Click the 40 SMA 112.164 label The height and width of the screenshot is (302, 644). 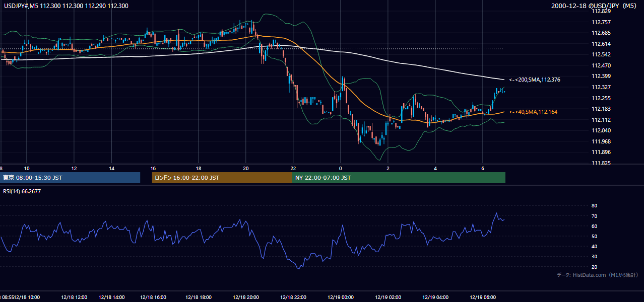[x=533, y=112]
